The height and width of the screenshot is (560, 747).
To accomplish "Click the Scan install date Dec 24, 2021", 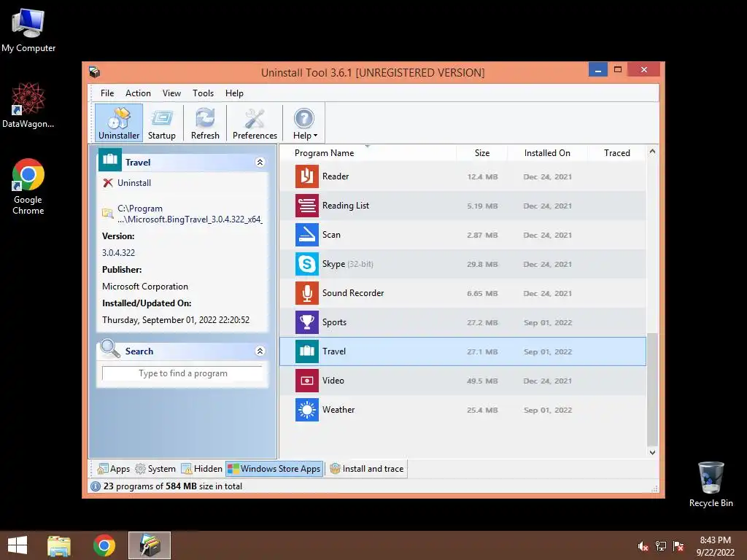I will [547, 236].
